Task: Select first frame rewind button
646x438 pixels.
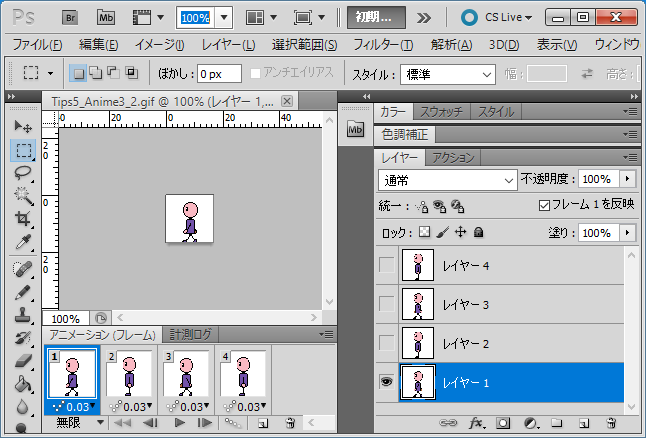Action: point(122,423)
